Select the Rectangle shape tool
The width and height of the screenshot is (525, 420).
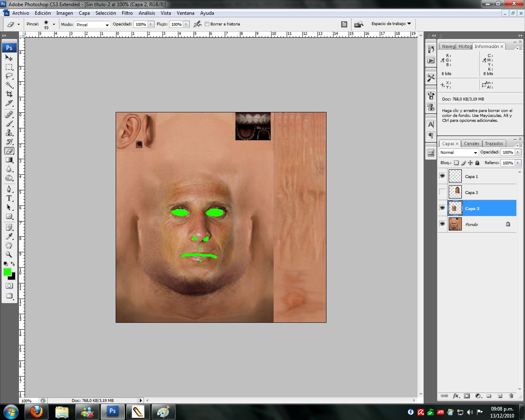(9, 216)
